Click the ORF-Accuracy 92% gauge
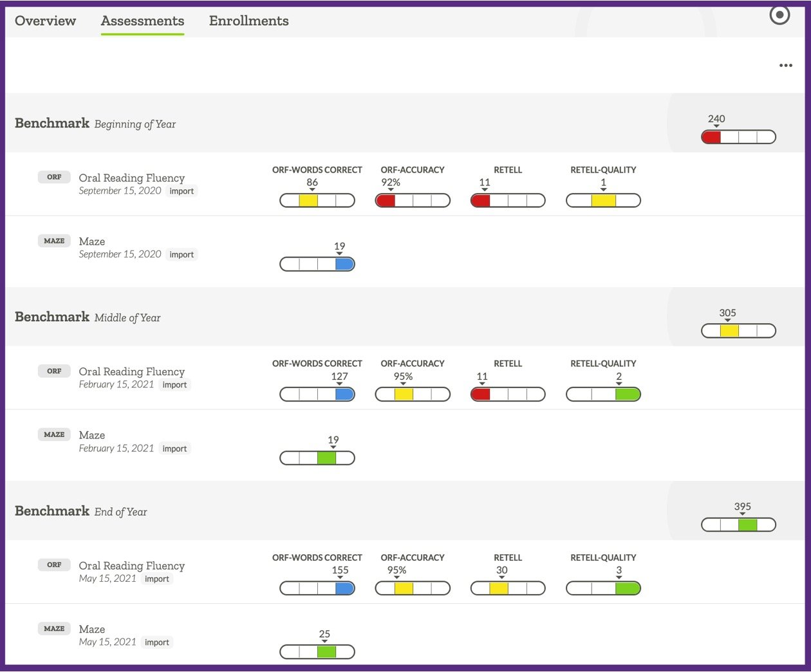This screenshot has height=672, width=811. (413, 200)
